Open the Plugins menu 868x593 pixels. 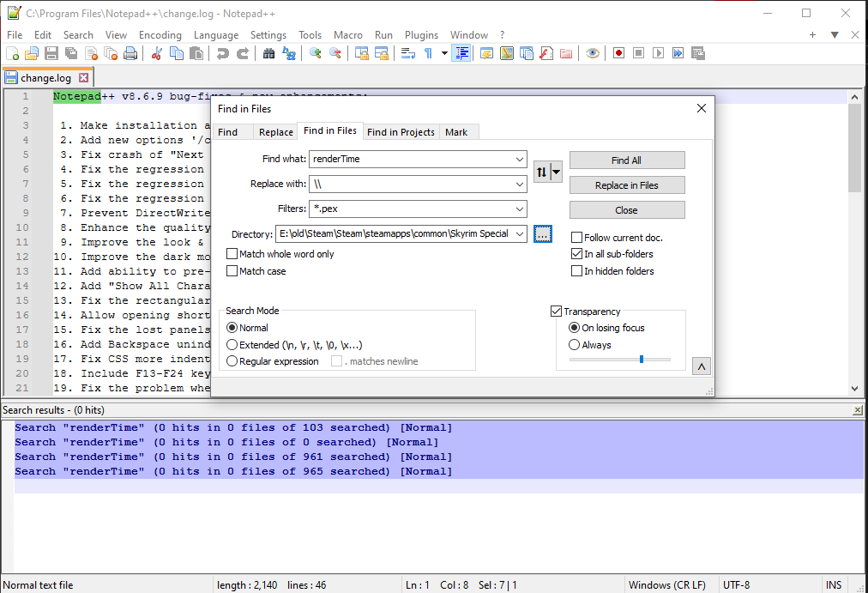click(x=421, y=35)
